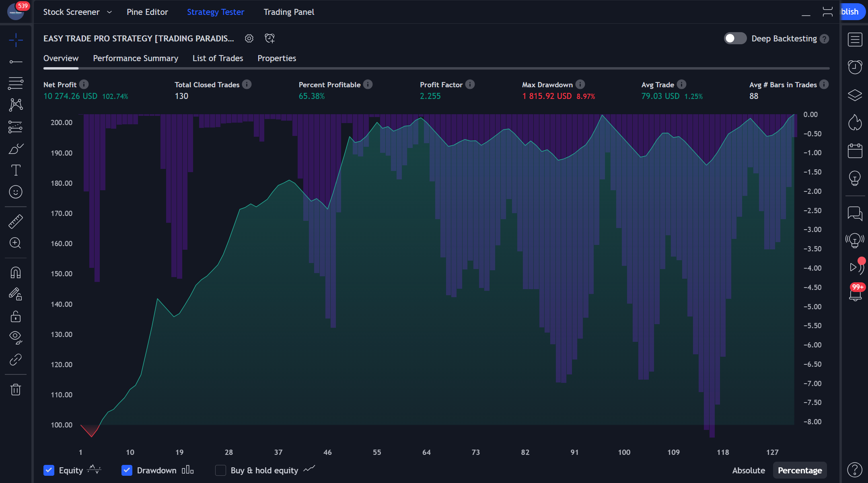Open the Alerts clock icon in right sidebar
868x483 pixels.
(x=855, y=67)
